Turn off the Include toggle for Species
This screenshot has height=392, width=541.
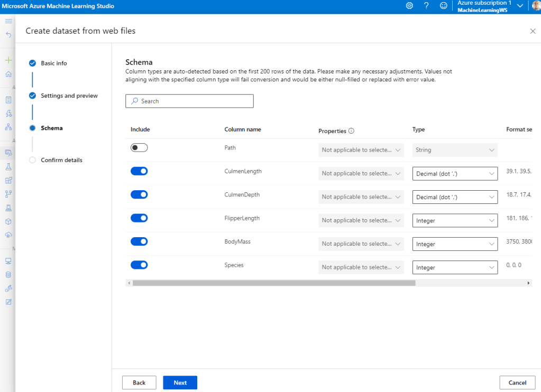point(139,265)
